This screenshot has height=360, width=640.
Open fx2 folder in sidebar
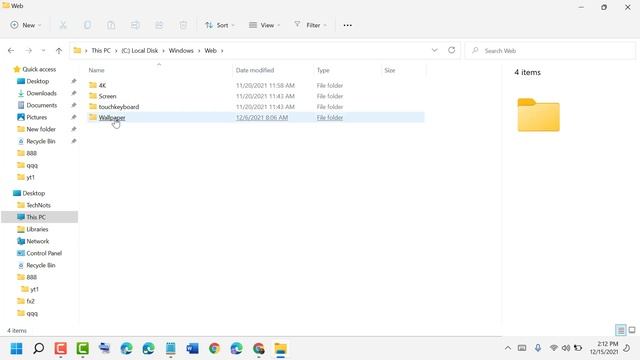click(30, 301)
